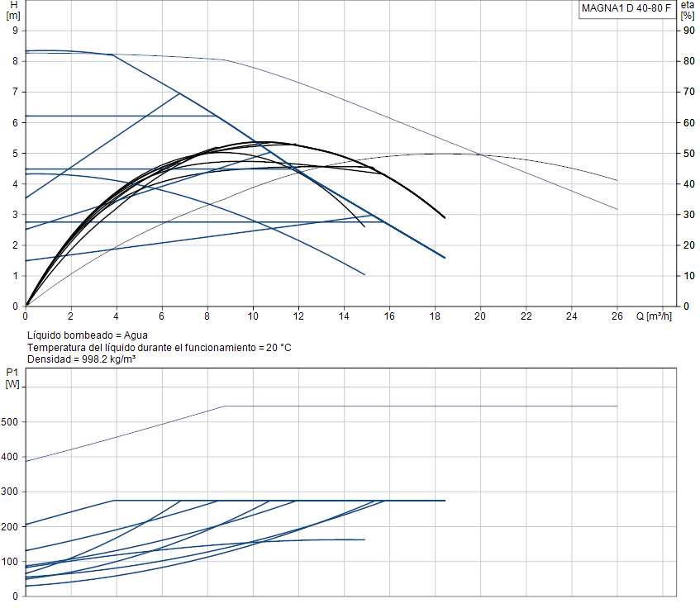Click the MAGNA1 D 40-80 F legend label
This screenshot has height=613, width=700.
tap(626, 8)
